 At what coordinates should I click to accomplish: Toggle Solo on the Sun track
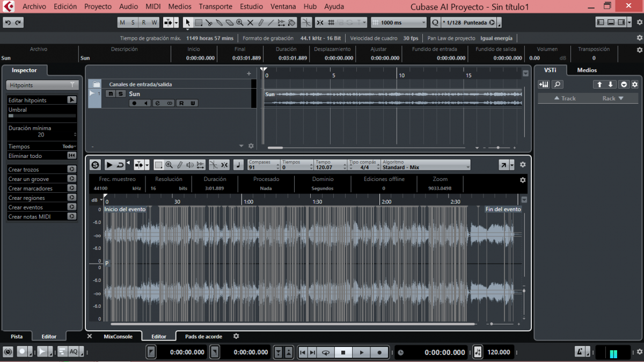click(121, 94)
